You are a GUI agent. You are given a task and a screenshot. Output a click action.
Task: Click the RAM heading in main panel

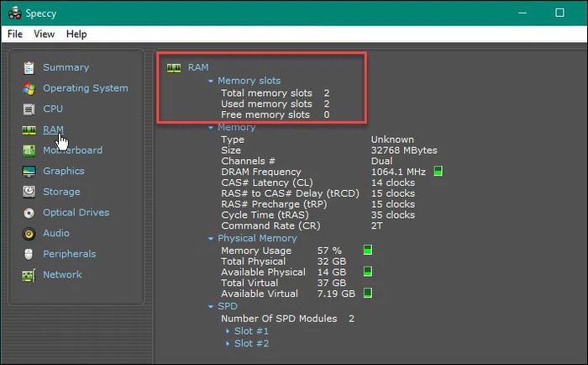pyautogui.click(x=198, y=67)
